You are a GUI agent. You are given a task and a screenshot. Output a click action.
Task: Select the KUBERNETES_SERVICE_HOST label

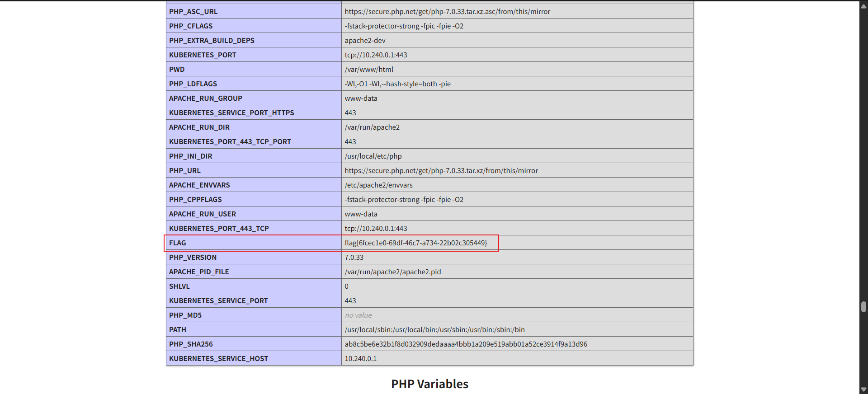(x=219, y=359)
